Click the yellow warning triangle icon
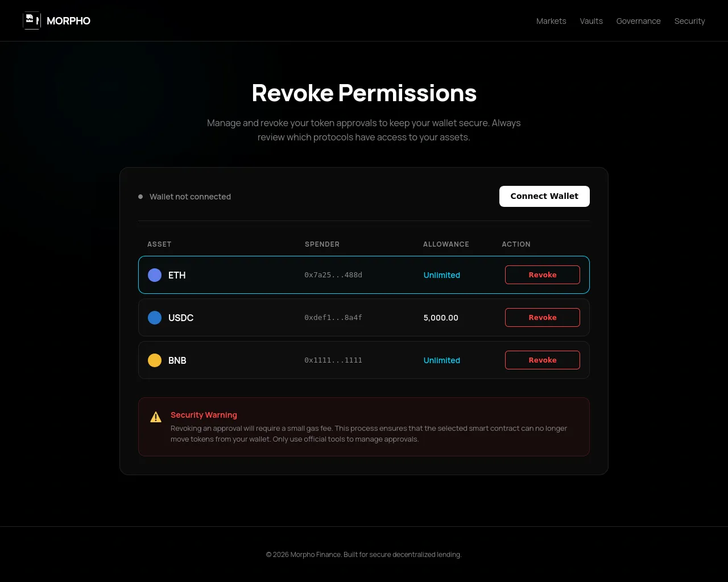This screenshot has height=582, width=728. [x=156, y=417]
